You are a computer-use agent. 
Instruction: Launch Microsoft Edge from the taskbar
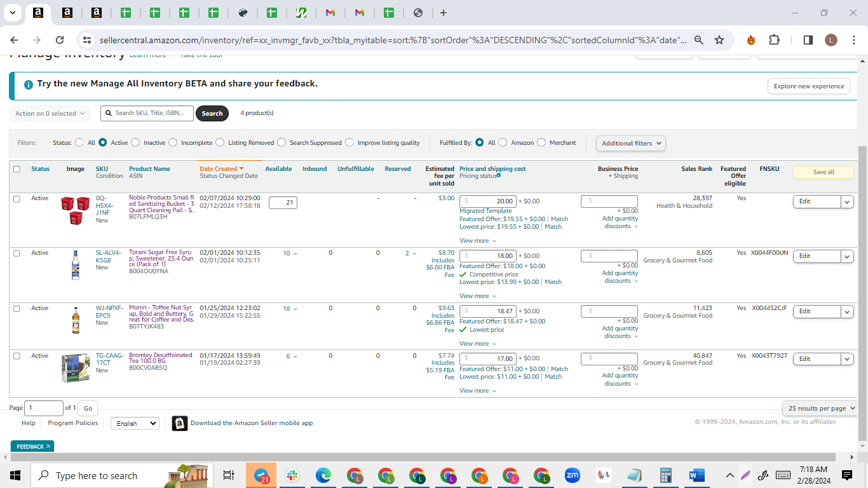[x=323, y=475]
